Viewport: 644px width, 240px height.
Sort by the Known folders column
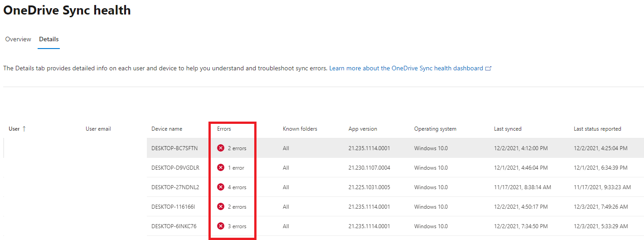click(300, 129)
